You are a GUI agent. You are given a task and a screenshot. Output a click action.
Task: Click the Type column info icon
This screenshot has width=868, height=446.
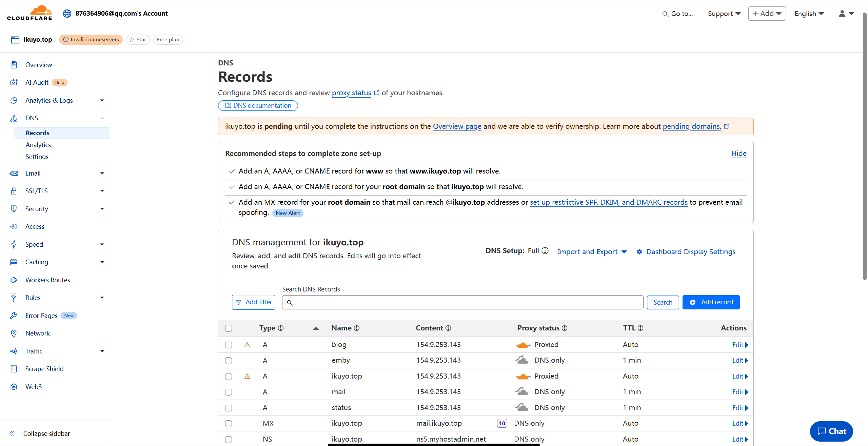click(x=281, y=328)
